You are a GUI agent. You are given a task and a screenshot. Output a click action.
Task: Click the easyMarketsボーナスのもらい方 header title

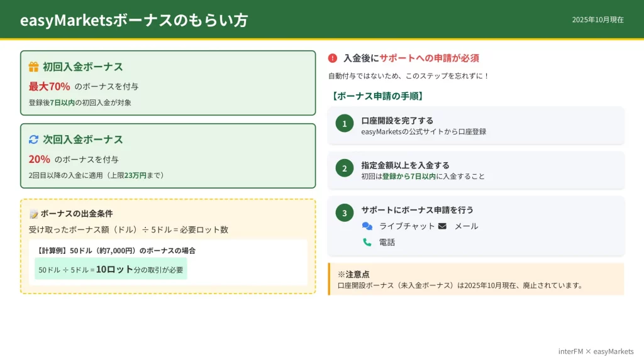point(134,21)
